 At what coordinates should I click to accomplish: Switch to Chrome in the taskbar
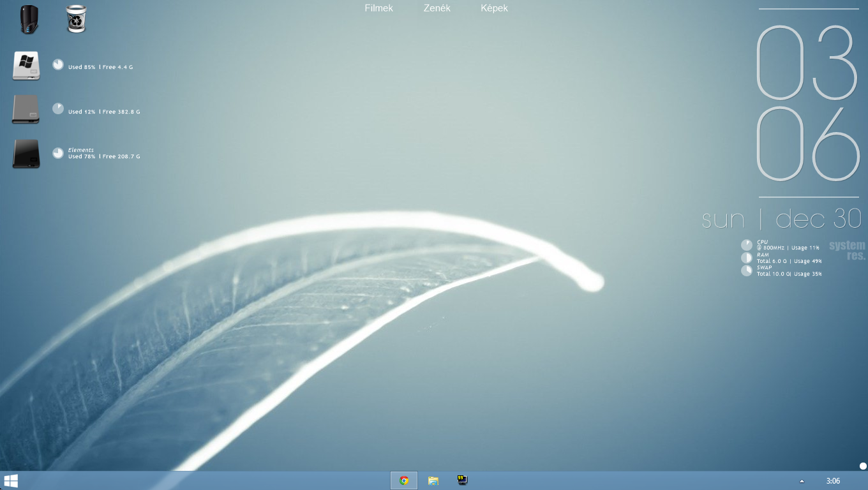(x=404, y=480)
